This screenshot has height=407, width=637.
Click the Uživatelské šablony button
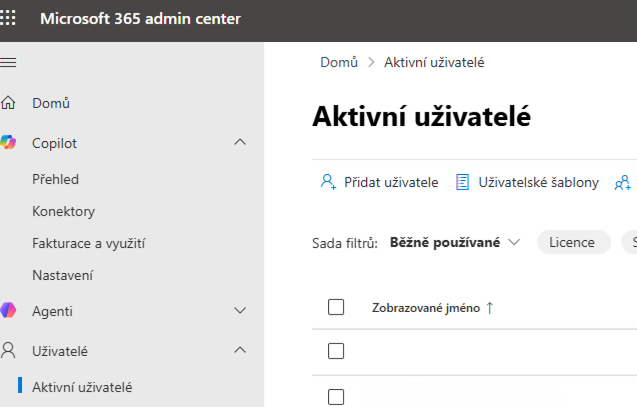click(527, 182)
